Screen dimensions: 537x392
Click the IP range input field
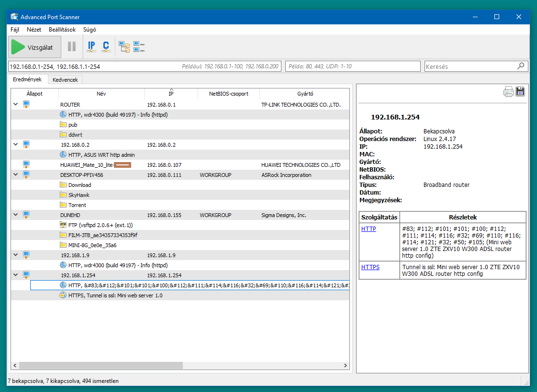click(145, 66)
